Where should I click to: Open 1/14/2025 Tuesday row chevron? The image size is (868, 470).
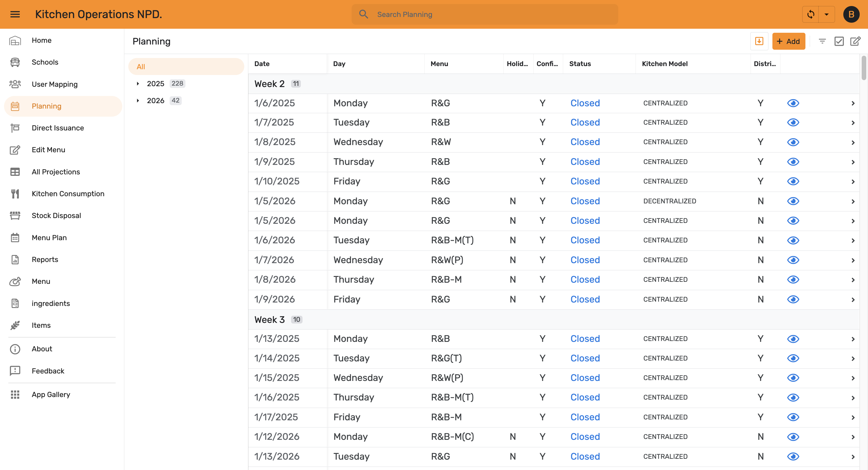pos(853,359)
